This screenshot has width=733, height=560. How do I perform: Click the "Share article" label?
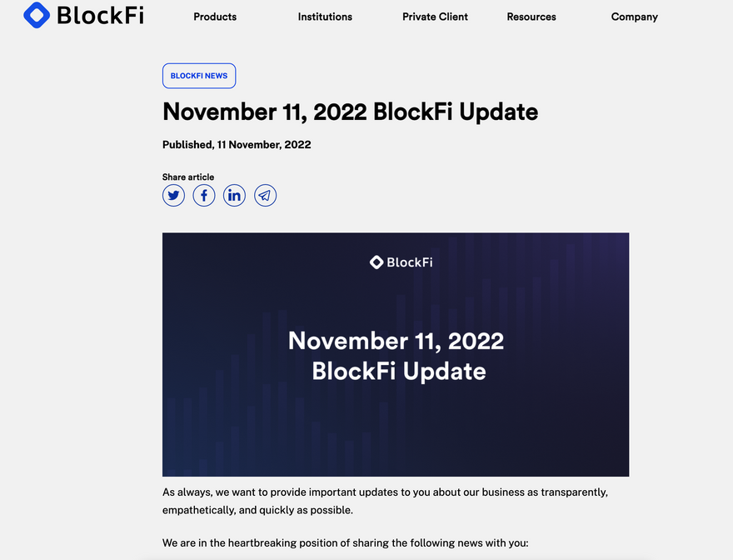188,177
